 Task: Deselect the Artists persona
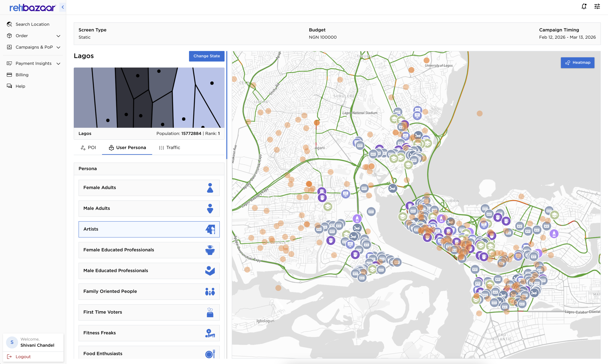click(x=149, y=229)
